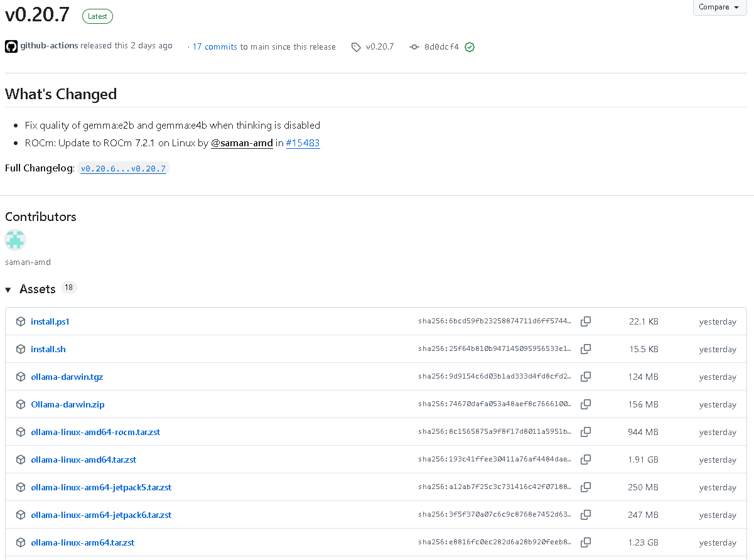
Task: Open @saman-amd mention link
Action: (242, 143)
